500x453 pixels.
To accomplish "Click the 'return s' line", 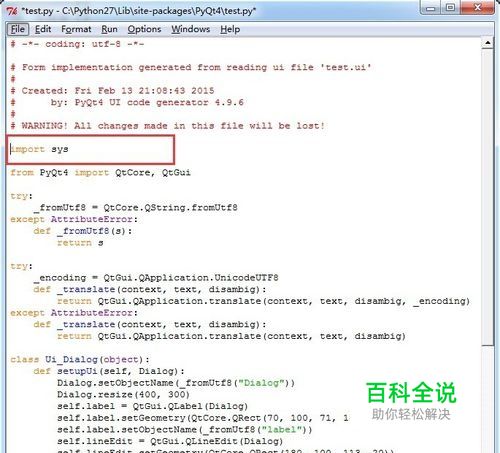I will pos(80,243).
